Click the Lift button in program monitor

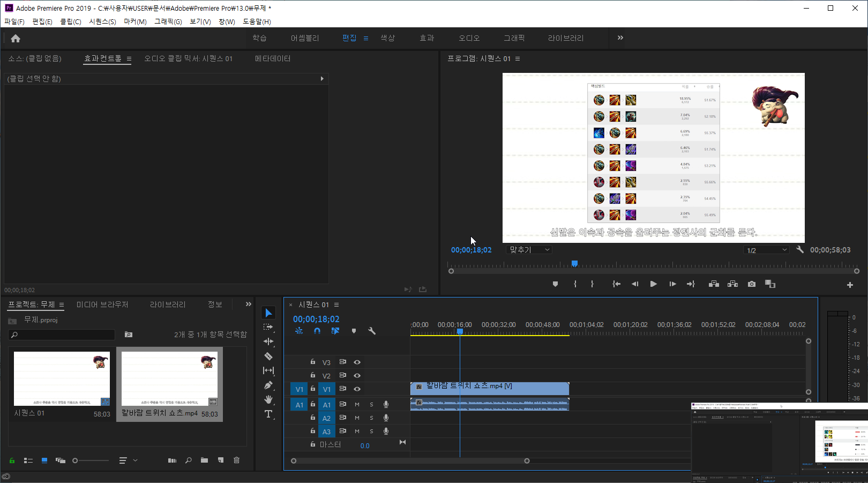click(x=714, y=284)
